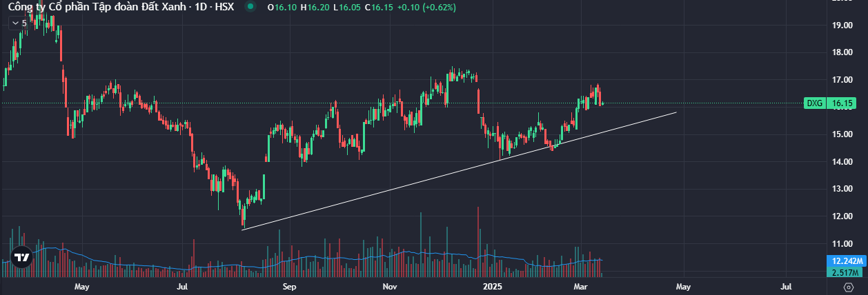
Task: Click the 2025 label on time axis
Action: [x=492, y=286]
